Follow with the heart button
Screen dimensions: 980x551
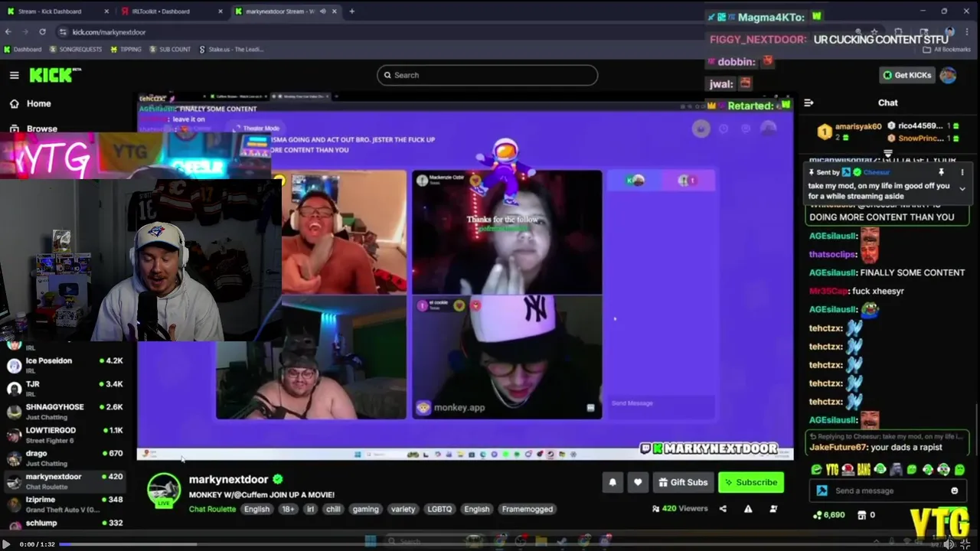pos(638,482)
